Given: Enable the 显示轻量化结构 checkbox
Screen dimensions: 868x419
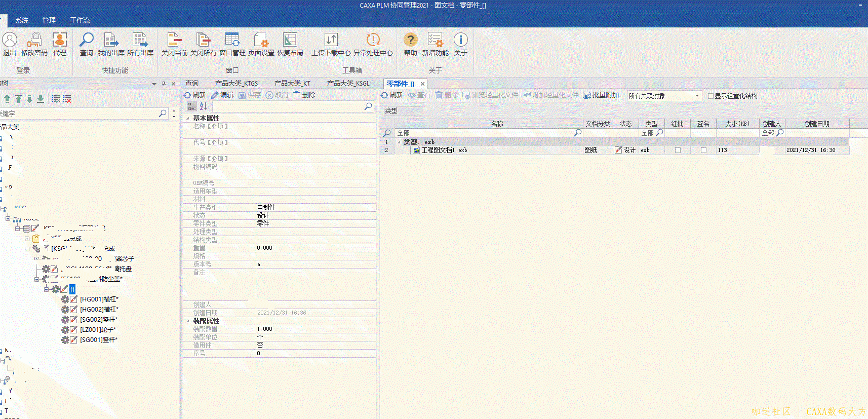Looking at the screenshot, I should tap(711, 96).
